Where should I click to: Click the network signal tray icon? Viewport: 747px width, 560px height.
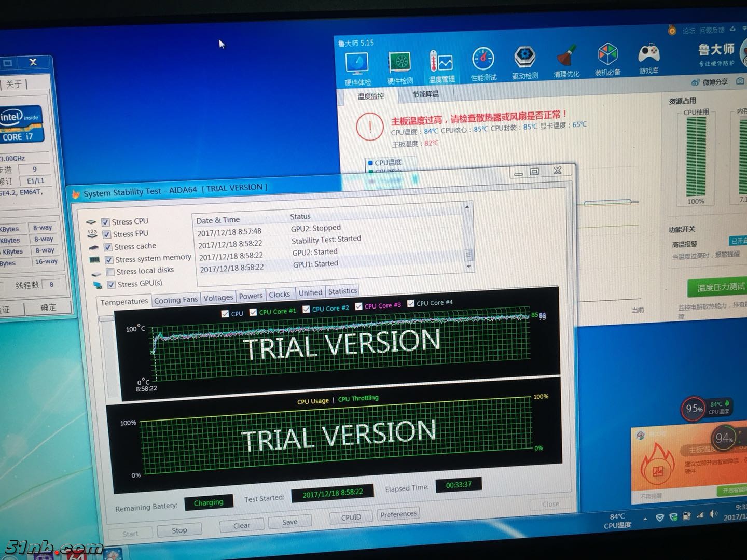[x=700, y=515]
